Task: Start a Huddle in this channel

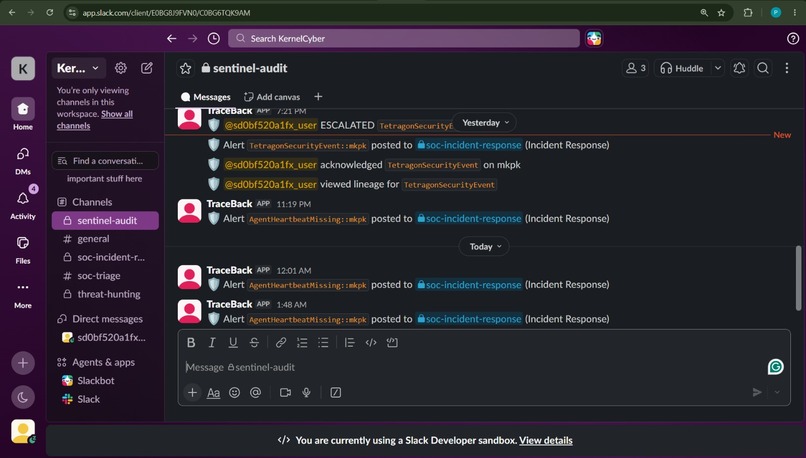Action: (x=682, y=68)
